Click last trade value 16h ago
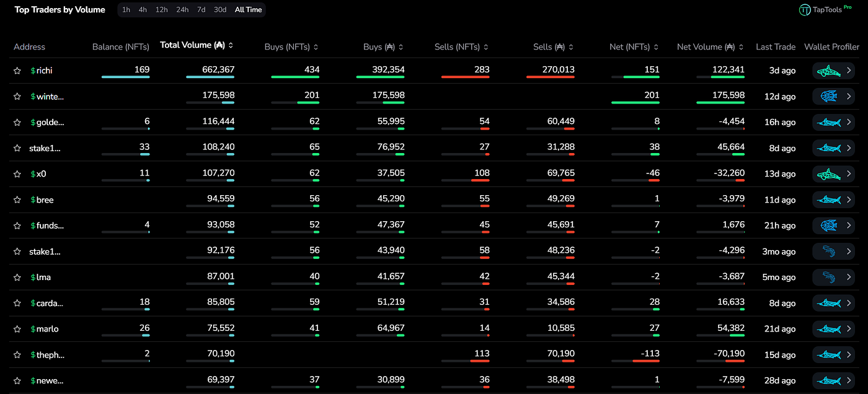This screenshot has height=394, width=868. tap(780, 123)
